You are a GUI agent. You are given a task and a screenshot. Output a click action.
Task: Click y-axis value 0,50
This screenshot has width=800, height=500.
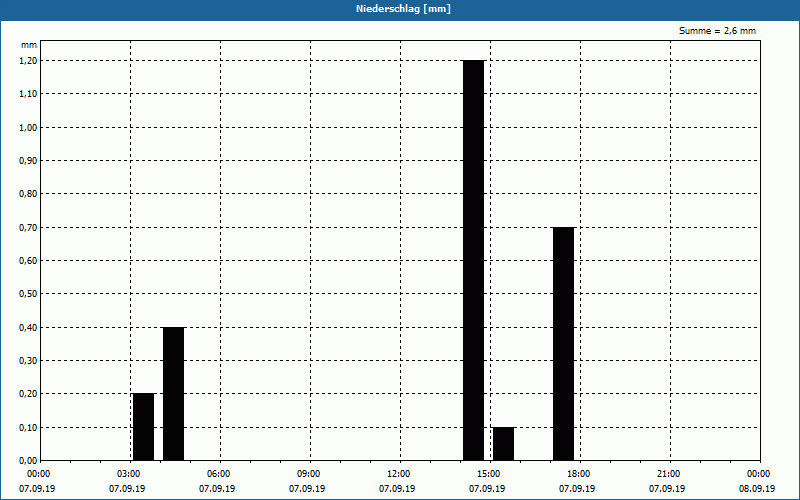pyautogui.click(x=29, y=294)
